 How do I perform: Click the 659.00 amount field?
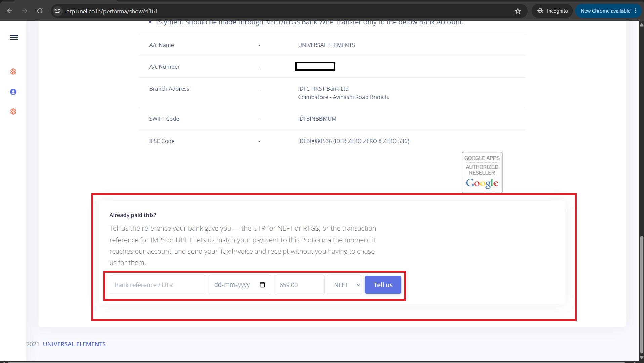click(x=299, y=285)
